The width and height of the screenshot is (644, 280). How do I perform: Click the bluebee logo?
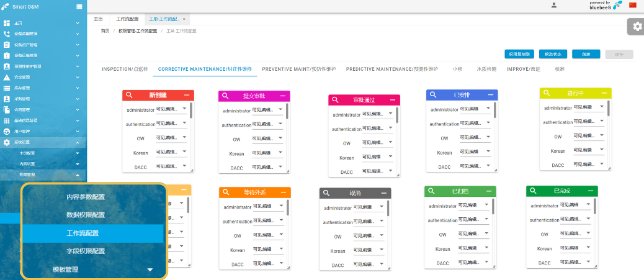pyautogui.click(x=606, y=5)
